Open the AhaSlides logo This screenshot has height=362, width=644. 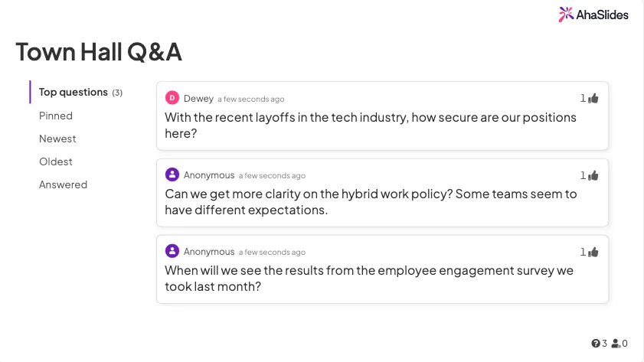[x=593, y=14]
